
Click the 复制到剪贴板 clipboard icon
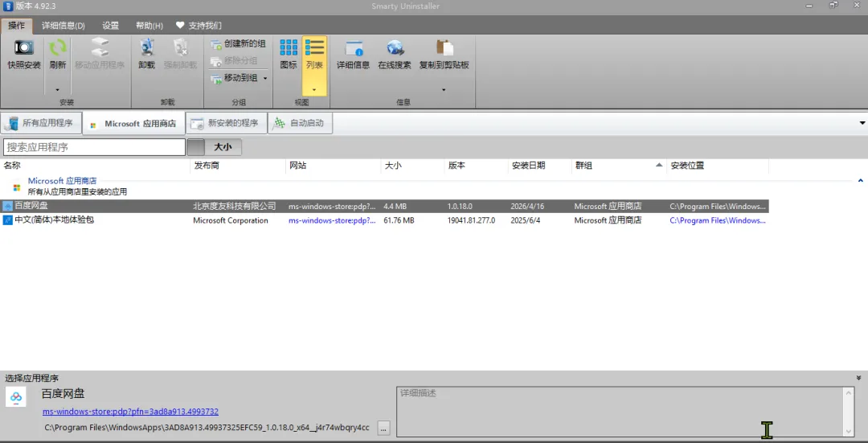coord(444,48)
